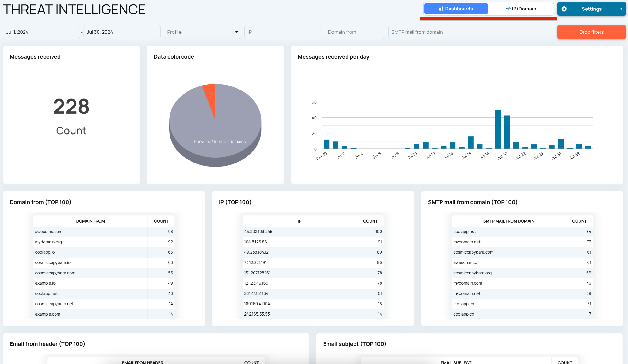Click the Drop filters button
The height and width of the screenshot is (364, 628).
click(x=592, y=32)
